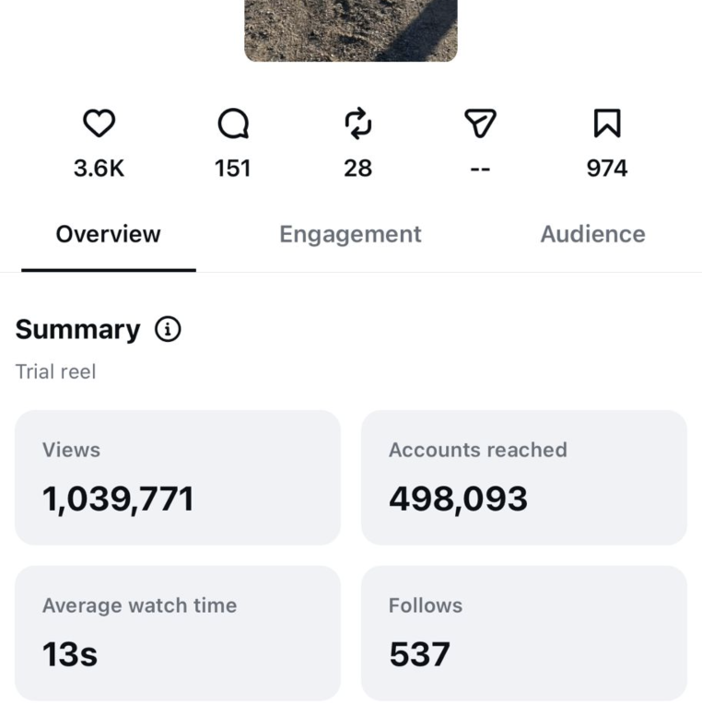This screenshot has width=702, height=728.
Task: Open the reel thumbnail preview
Action: pyautogui.click(x=350, y=30)
